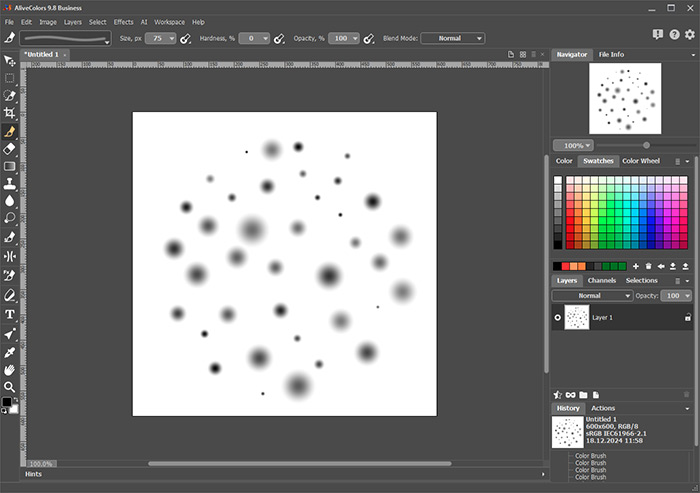Click Layer 1 thumbnail in Layers panel

(x=577, y=318)
